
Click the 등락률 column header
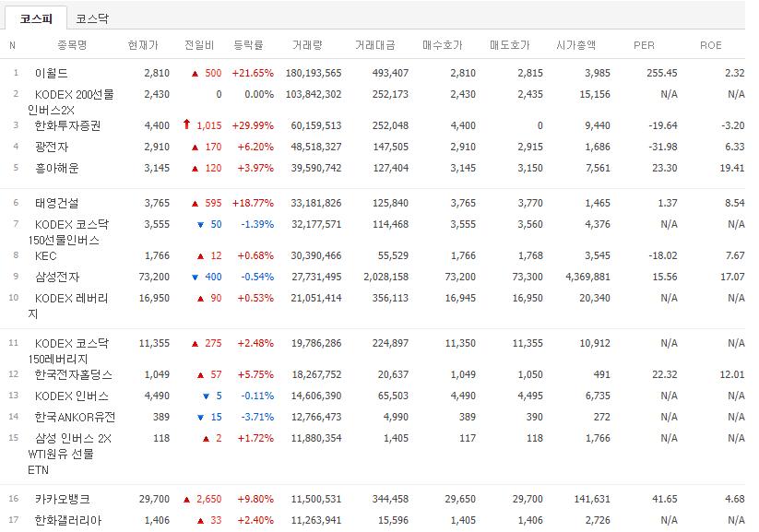pos(248,45)
